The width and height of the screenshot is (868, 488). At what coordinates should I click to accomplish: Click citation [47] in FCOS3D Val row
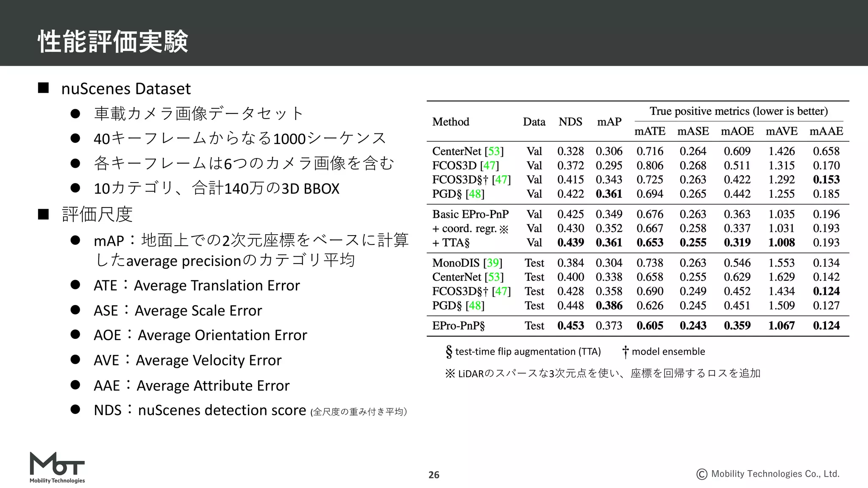point(489,165)
